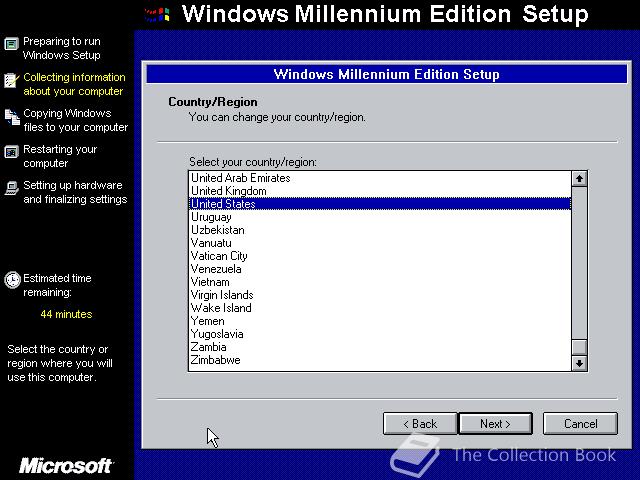
Task: Select United States in the list
Action: pos(380,204)
